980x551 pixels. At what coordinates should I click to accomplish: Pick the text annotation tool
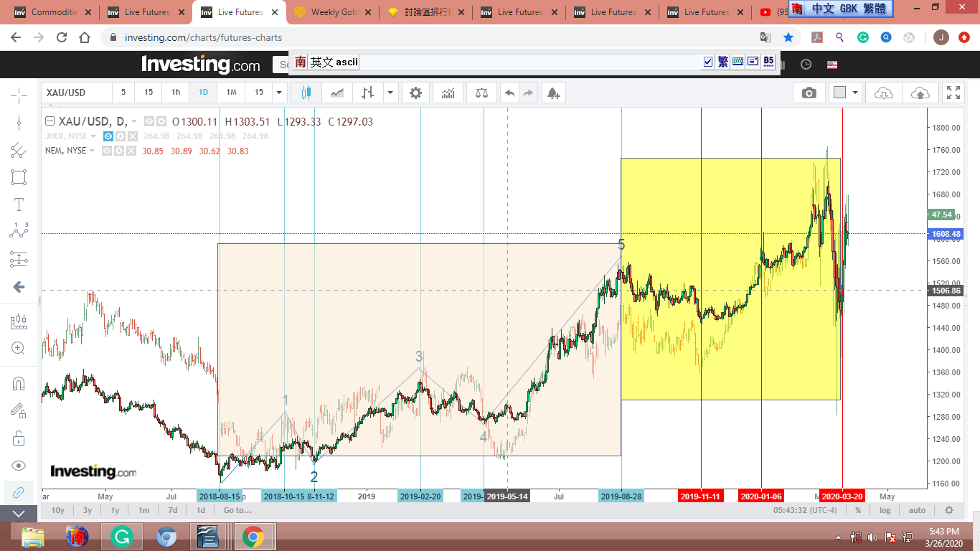click(x=19, y=204)
